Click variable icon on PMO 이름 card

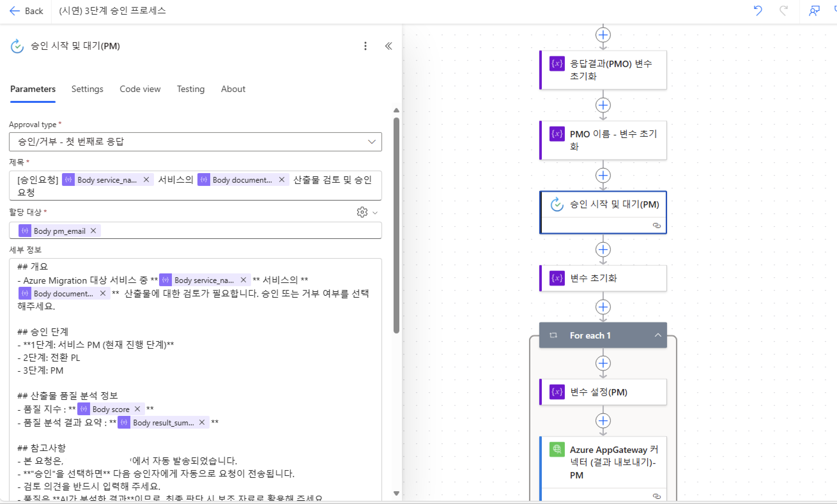click(x=557, y=134)
